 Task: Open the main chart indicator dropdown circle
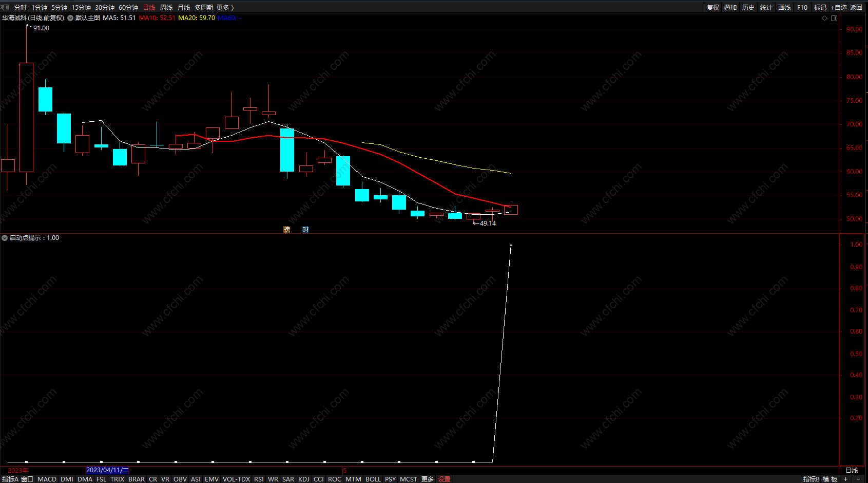[70, 18]
